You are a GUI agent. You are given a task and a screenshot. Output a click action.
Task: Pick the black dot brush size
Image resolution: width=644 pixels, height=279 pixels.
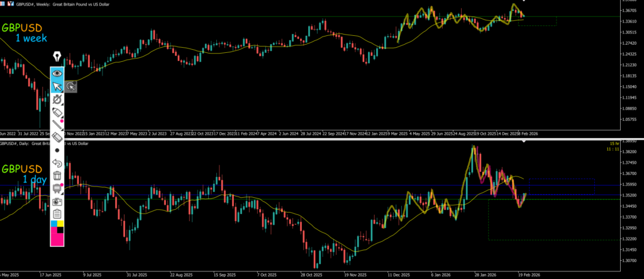tap(57, 151)
